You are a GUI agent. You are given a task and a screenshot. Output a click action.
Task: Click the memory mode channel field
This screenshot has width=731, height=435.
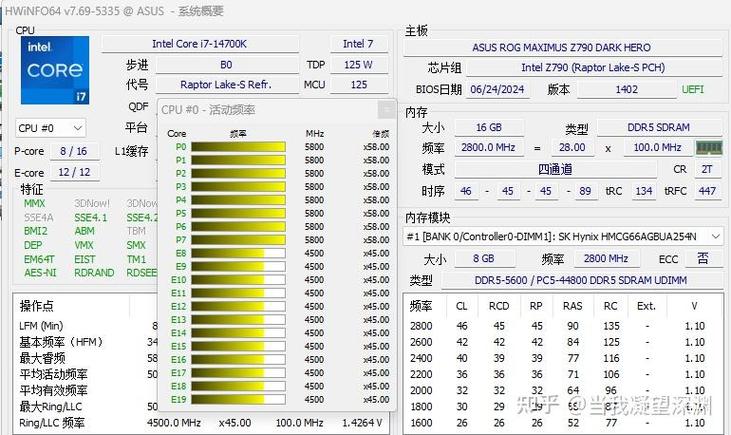point(555,169)
